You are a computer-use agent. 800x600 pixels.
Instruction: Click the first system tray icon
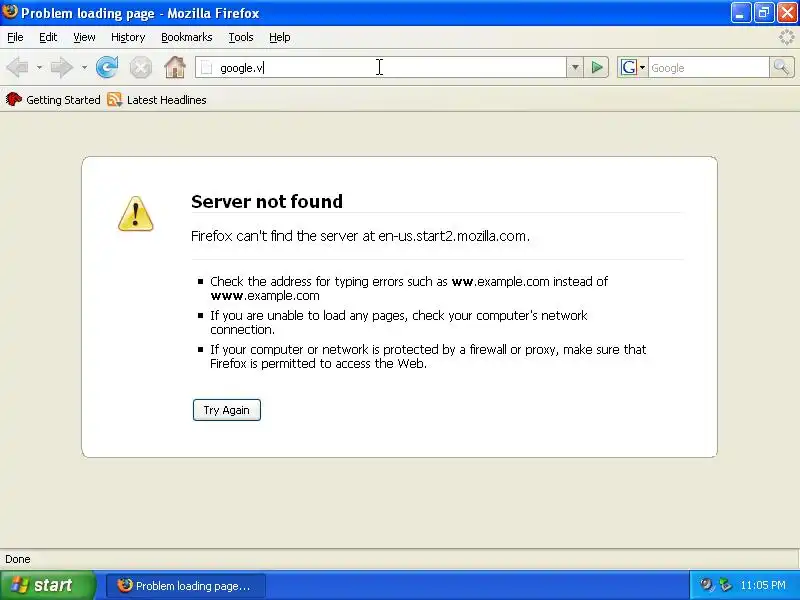706,585
